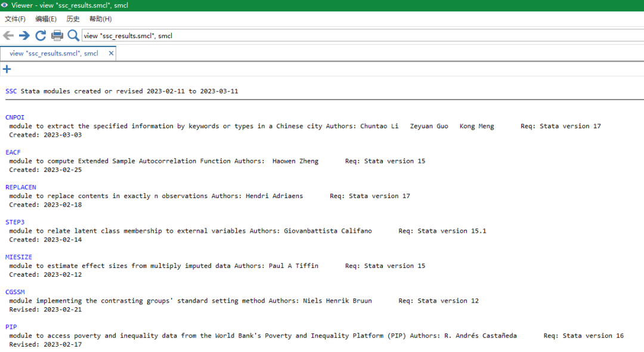Click "Req: Stata version 16" text
The image size is (644, 352).
[x=584, y=335]
